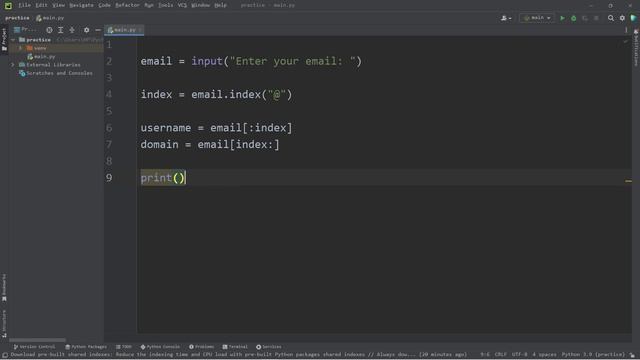Screen dimensions: 640x360
Task: Toggle the Bookmarks side tool window
Action: click(x=4, y=288)
